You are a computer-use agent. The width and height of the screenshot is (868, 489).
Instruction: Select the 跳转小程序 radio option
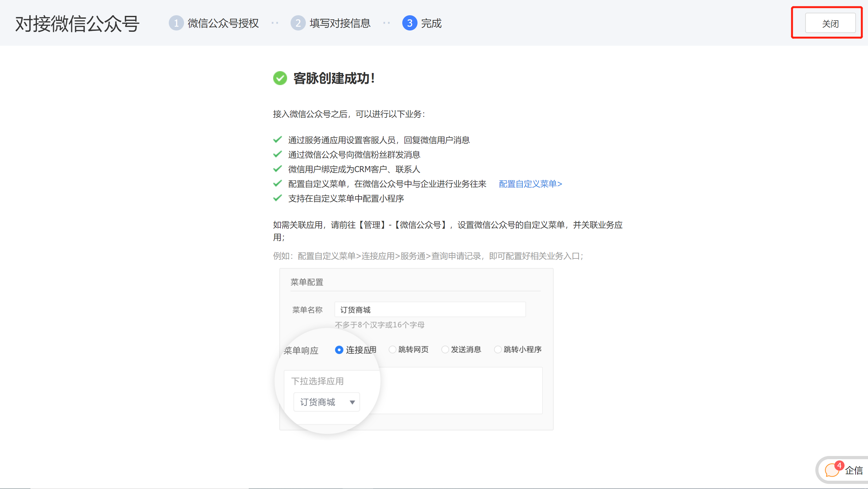(x=497, y=349)
